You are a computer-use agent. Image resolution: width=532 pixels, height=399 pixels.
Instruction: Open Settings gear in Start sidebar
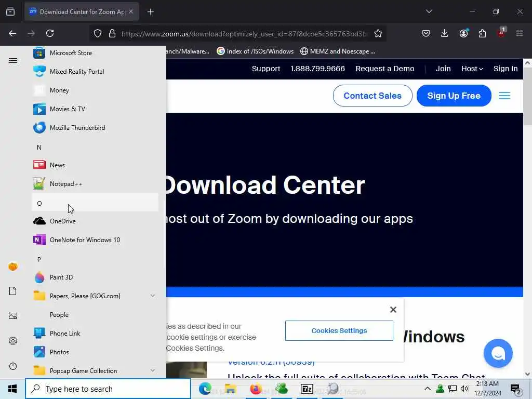[13, 341]
